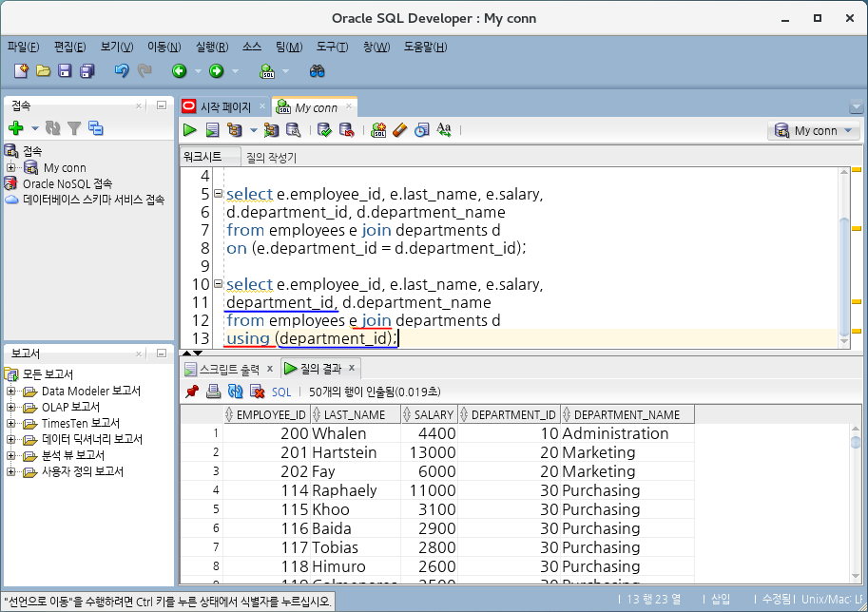Image resolution: width=868 pixels, height=612 pixels.
Task: Collapse the select statement at line 10
Action: pos(218,284)
